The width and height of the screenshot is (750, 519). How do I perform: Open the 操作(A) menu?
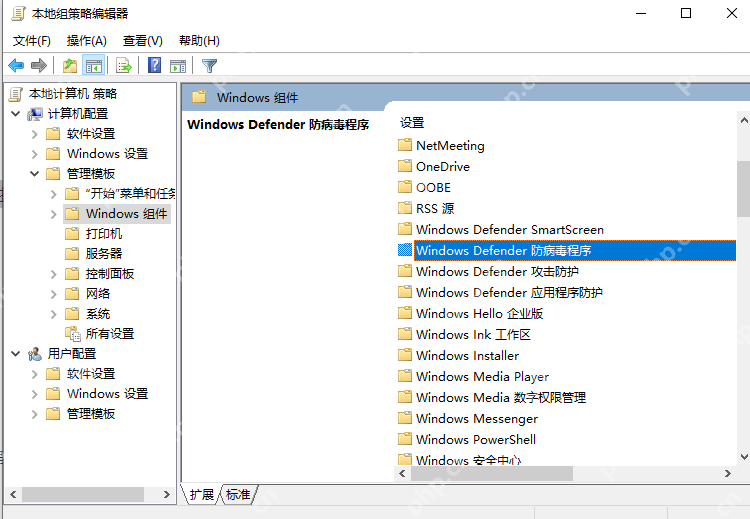[87, 41]
